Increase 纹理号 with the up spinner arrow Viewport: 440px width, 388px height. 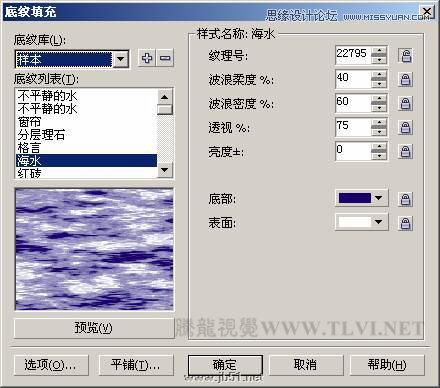379,51
